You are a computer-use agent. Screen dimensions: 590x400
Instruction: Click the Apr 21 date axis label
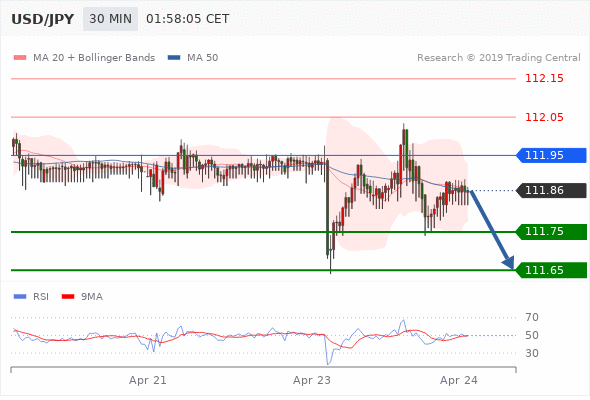(x=148, y=380)
